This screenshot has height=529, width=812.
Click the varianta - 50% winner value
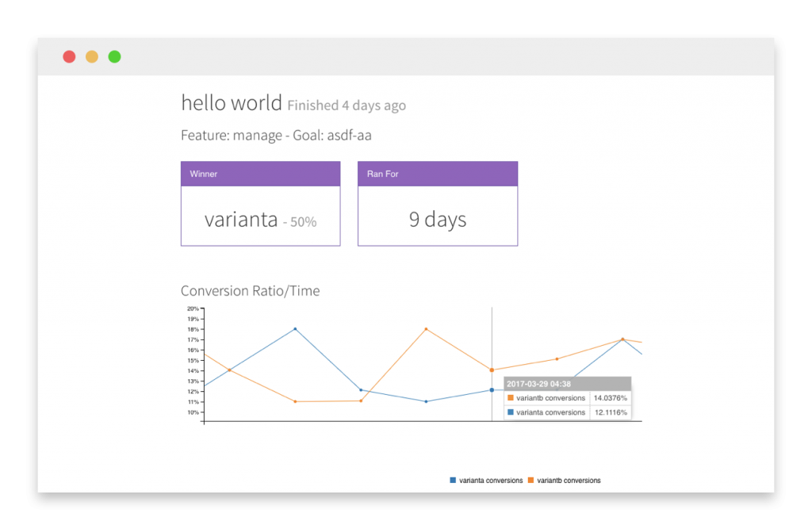pos(260,218)
